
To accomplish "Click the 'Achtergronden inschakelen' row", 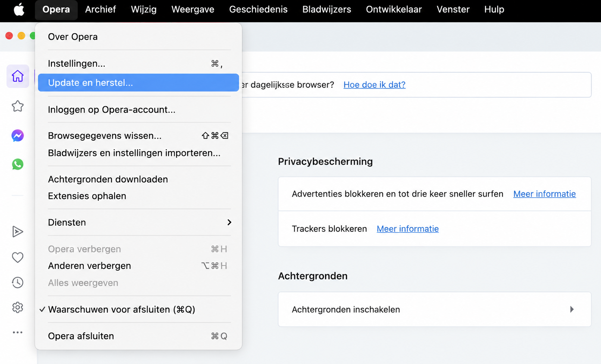I will [x=435, y=309].
